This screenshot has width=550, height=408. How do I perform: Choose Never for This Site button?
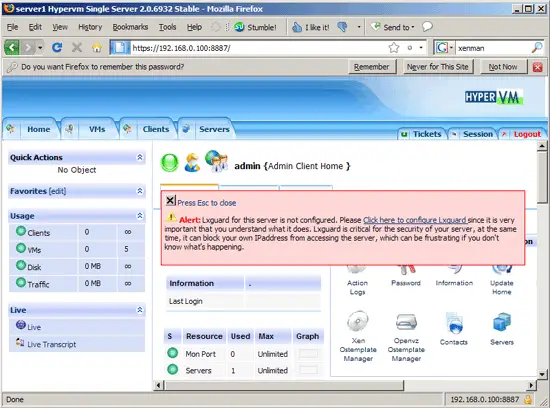coord(437,67)
